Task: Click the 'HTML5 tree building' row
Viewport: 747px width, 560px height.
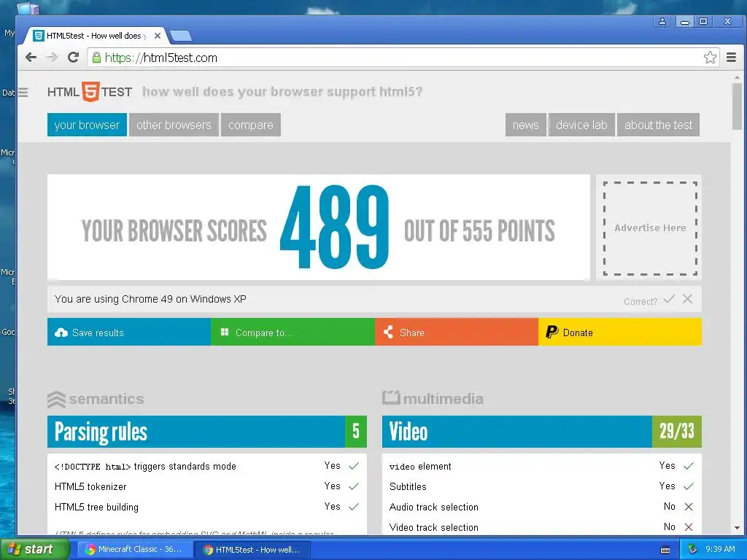Action: pos(206,507)
